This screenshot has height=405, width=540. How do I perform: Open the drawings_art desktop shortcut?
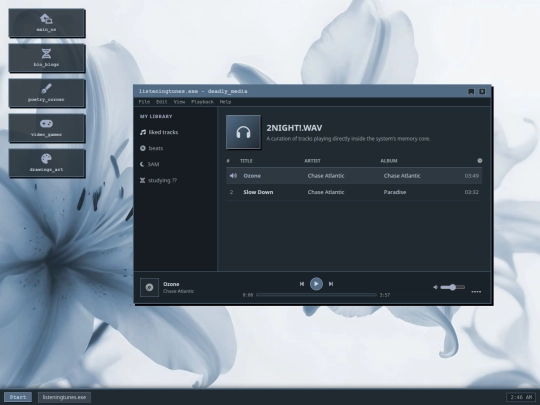47,163
